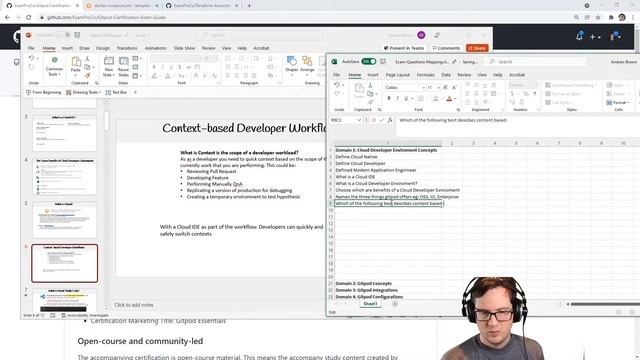Open the PowerPoint Common Tools dropdown
The height and width of the screenshot is (360, 640).
click(x=54, y=72)
